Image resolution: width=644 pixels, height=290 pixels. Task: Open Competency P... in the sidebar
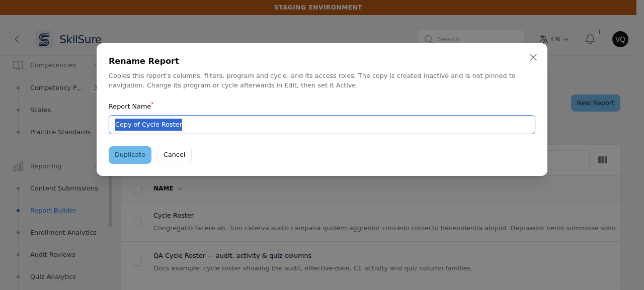coord(56,88)
